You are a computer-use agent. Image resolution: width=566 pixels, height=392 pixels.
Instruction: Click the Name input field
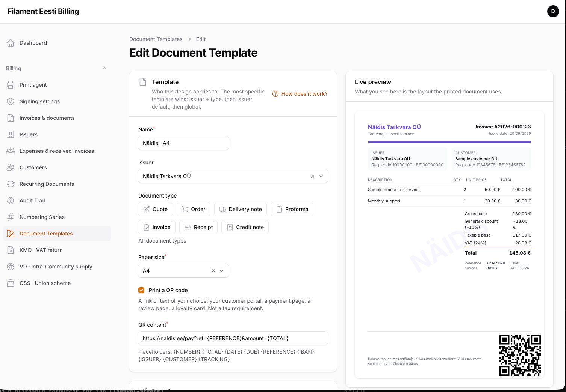click(183, 143)
